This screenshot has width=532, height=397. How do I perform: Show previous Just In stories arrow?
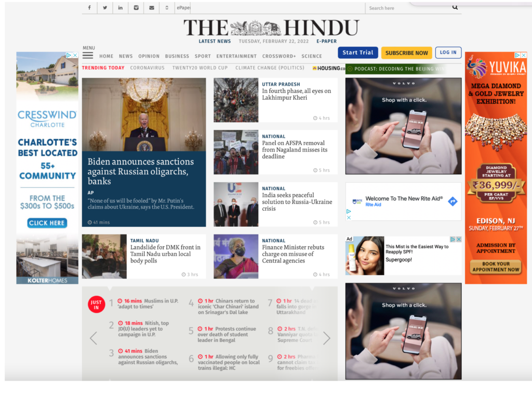(x=94, y=338)
